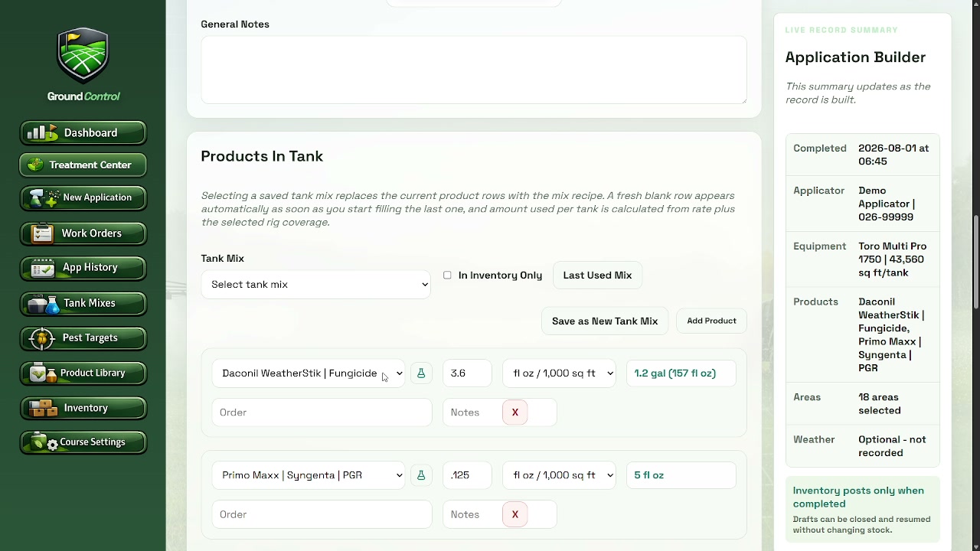
Task: Switch to the Tank Mixes page
Action: pyautogui.click(x=83, y=304)
